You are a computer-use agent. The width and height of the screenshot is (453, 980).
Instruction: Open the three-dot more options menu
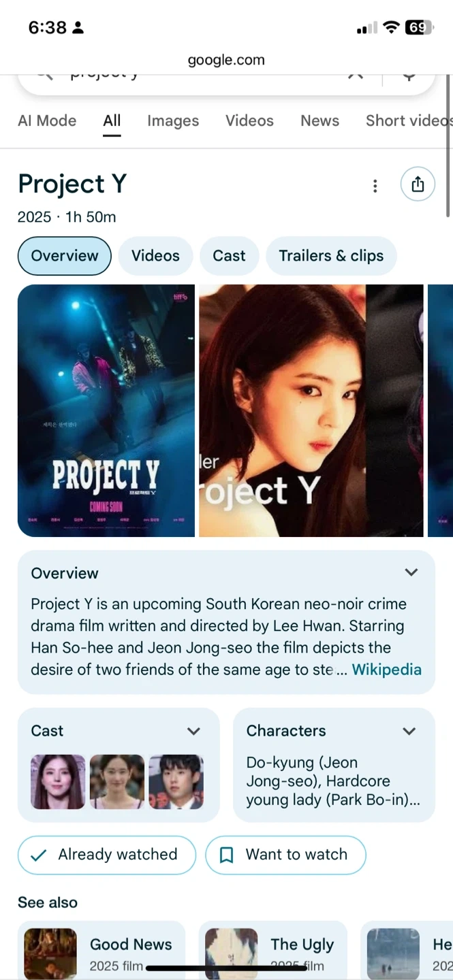point(375,186)
